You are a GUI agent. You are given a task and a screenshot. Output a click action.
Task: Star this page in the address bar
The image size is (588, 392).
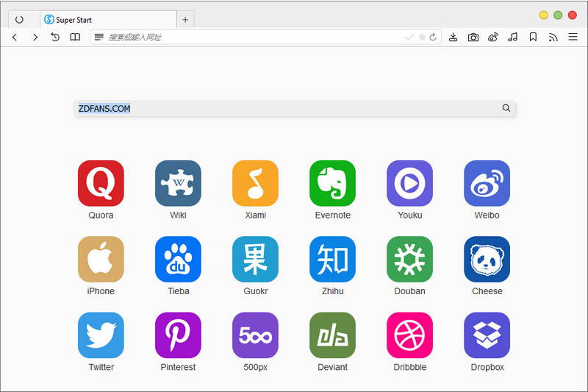tap(422, 37)
